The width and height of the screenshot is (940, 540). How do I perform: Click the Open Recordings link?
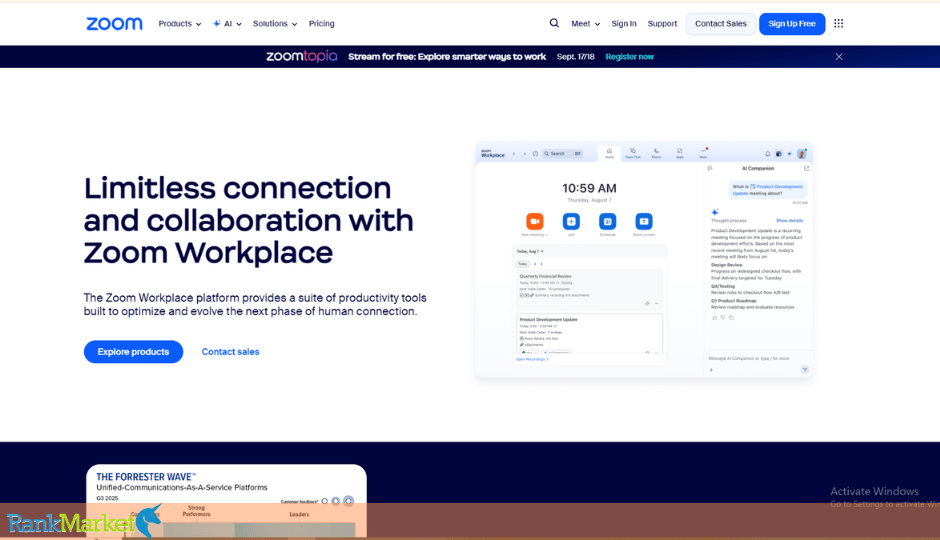[532, 359]
